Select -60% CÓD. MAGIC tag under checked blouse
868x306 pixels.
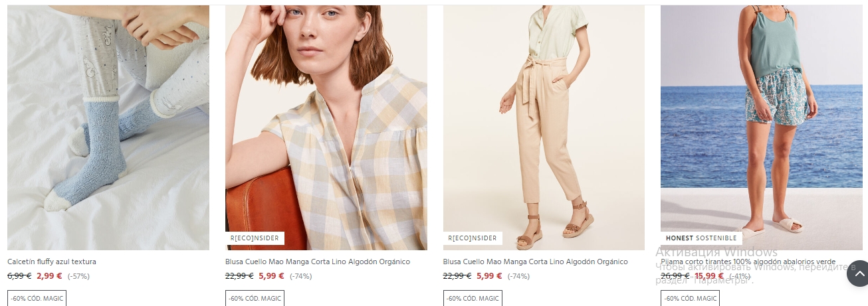coord(255,298)
